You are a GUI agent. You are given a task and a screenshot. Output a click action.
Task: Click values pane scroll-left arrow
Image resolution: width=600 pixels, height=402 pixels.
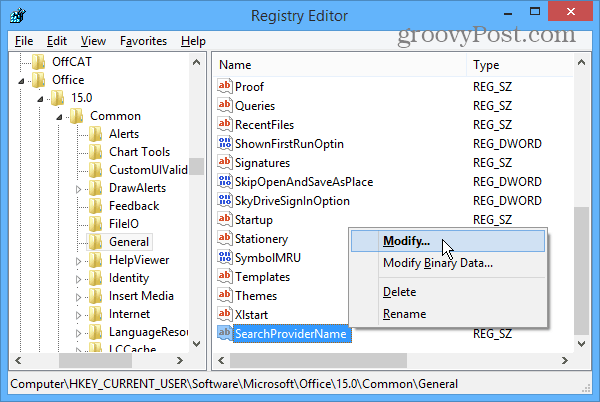(221, 360)
